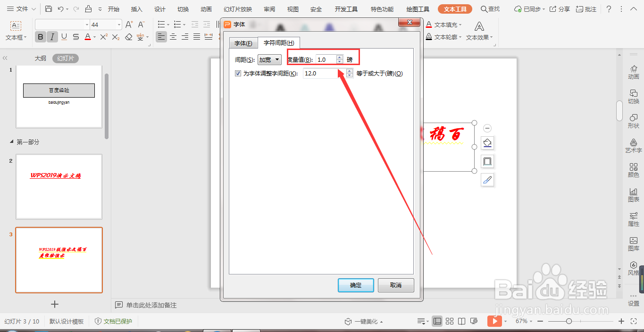Apply Subscript formatting
Screen dimensions: 644x332
pos(116,37)
